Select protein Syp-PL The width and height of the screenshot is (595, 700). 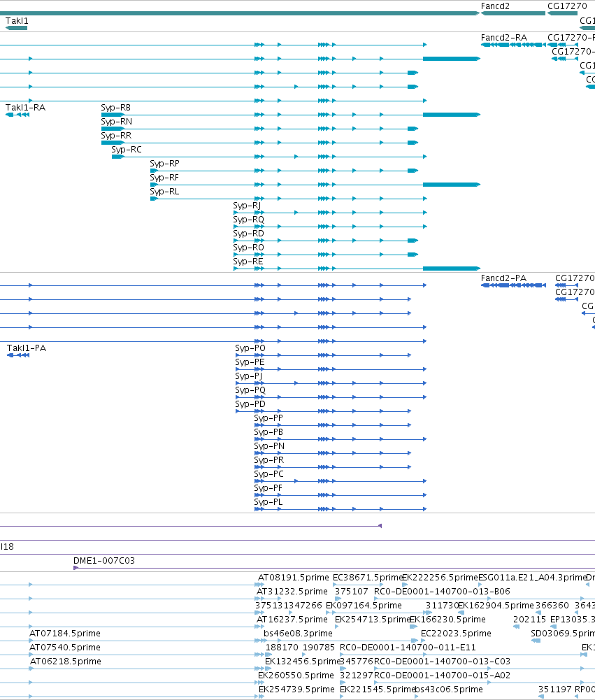click(340, 509)
